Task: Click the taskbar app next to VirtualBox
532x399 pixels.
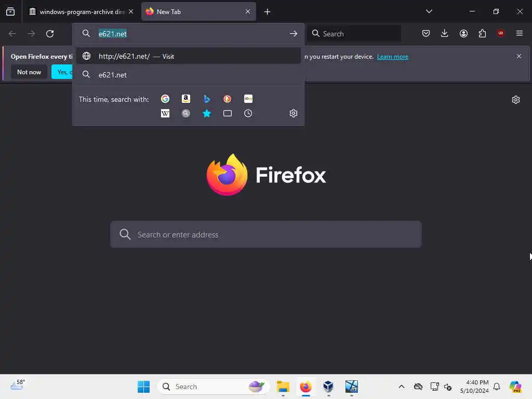Action: (x=352, y=387)
